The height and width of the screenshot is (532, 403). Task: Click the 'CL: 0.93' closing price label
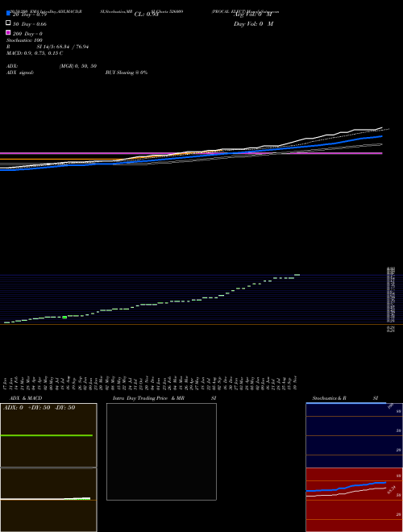click(x=146, y=15)
